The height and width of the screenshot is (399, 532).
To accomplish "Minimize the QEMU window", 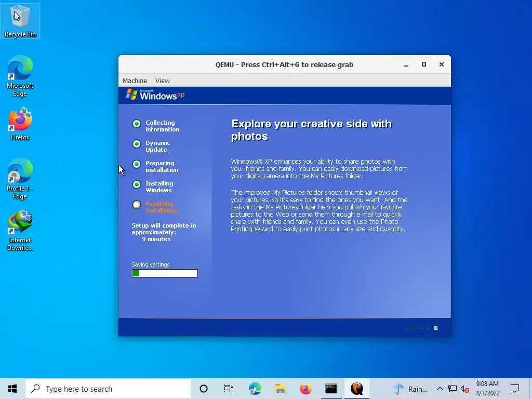I will tap(406, 64).
